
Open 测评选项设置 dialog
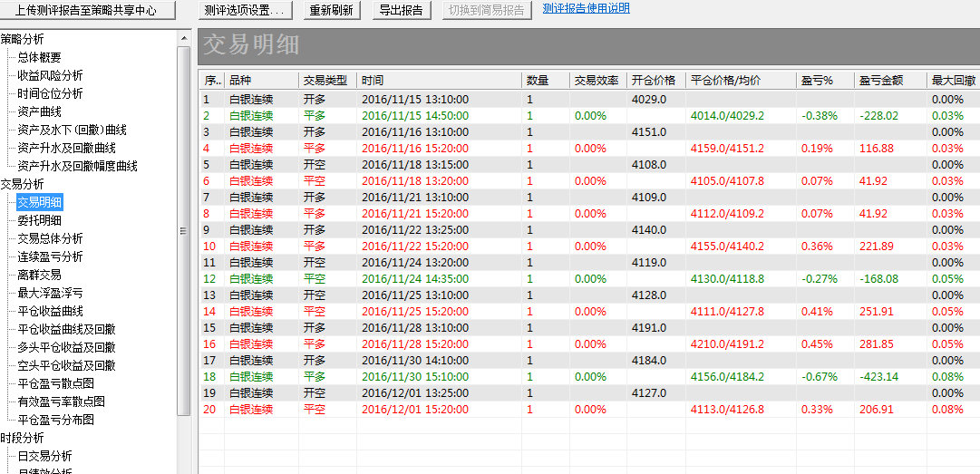tap(245, 10)
